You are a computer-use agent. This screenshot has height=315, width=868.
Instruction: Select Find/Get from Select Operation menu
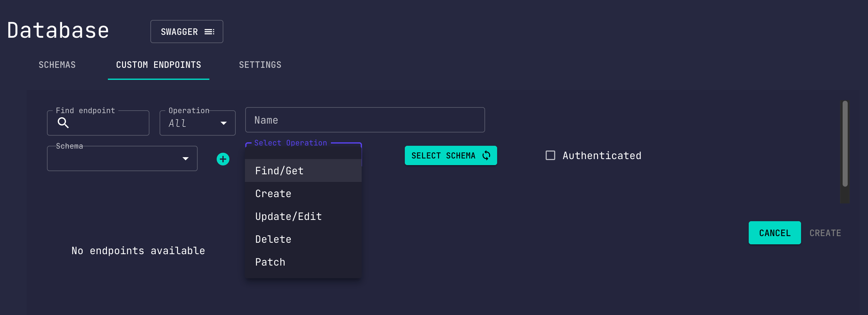279,170
